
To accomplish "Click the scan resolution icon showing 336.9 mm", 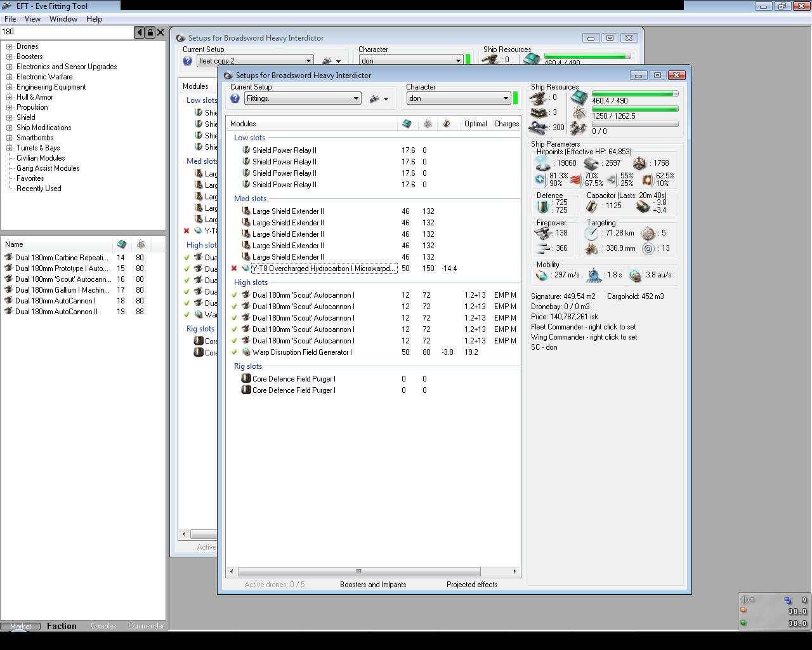I will coord(592,248).
